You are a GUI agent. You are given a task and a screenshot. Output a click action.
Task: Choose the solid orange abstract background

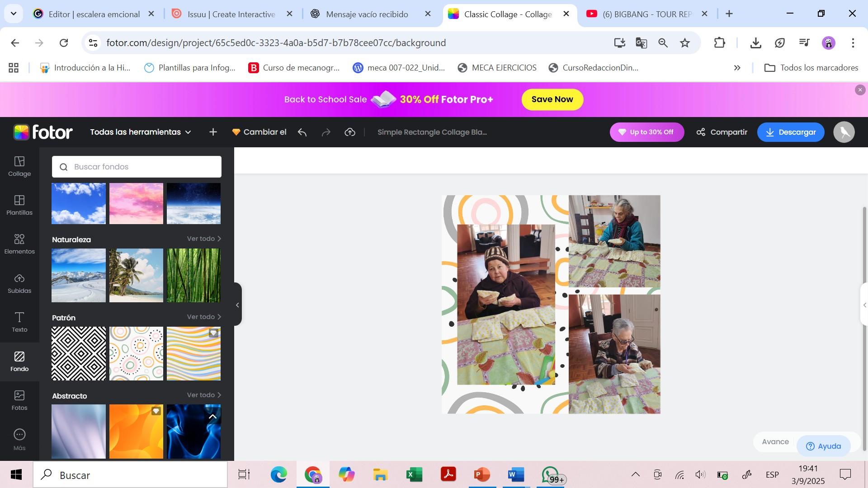136,432
